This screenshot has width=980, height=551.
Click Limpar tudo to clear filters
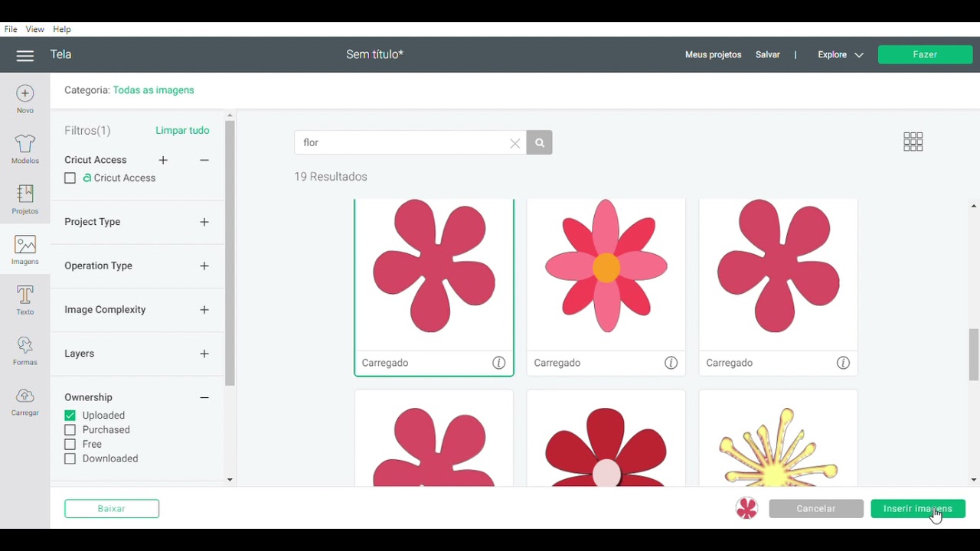pyautogui.click(x=182, y=131)
